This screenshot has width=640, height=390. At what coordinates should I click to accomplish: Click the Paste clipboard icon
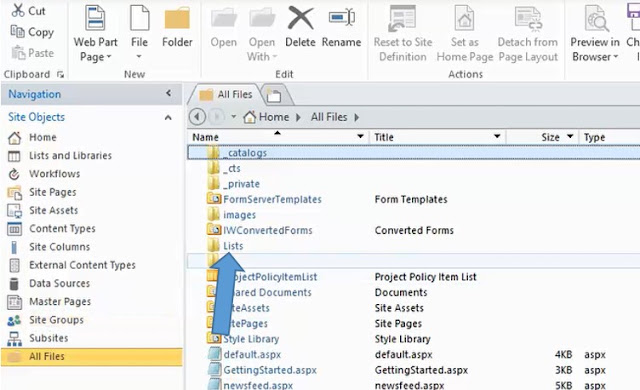pyautogui.click(x=18, y=53)
